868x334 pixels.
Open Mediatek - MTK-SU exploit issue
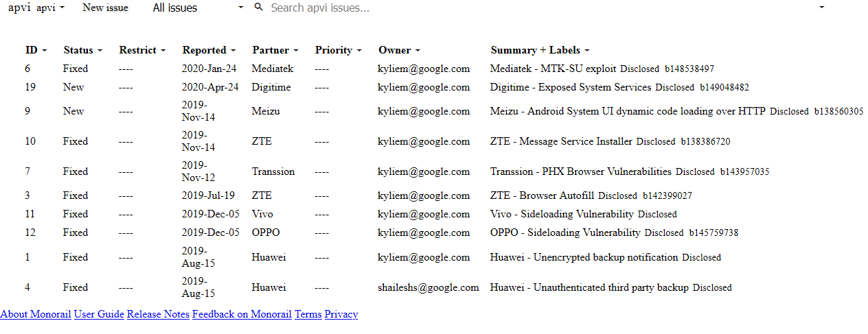(x=553, y=69)
